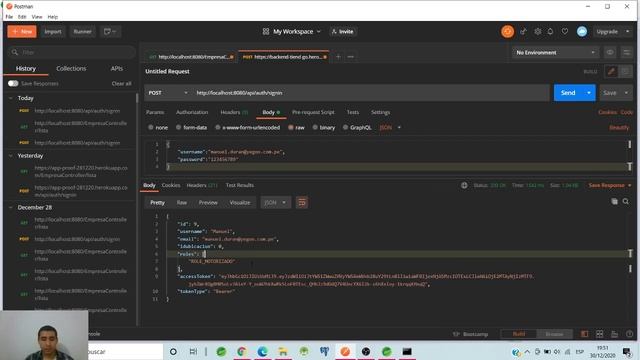Open the manage environments icon
Viewport: 640px width, 360px height.
[626, 52]
